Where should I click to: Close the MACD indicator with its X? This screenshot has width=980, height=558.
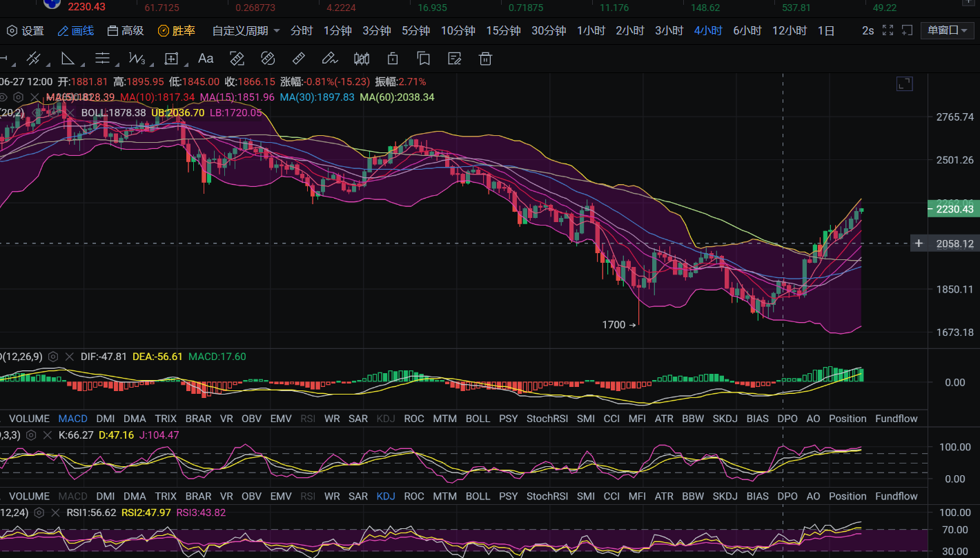[69, 357]
